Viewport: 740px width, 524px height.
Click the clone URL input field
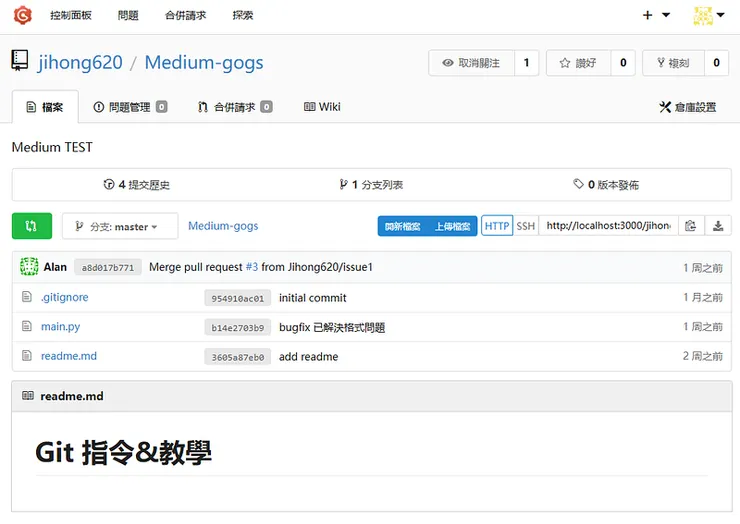[x=608, y=226]
